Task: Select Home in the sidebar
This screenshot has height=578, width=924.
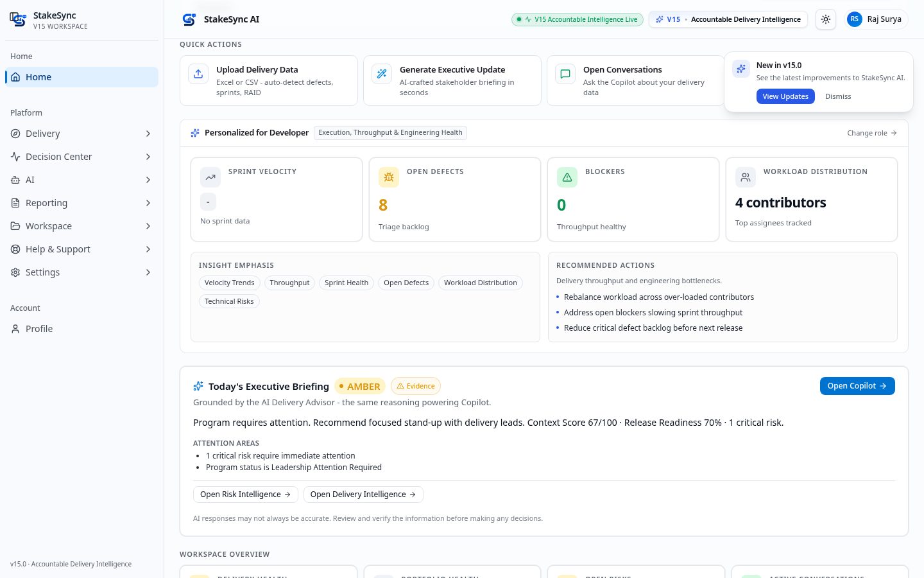Action: pyautogui.click(x=81, y=77)
